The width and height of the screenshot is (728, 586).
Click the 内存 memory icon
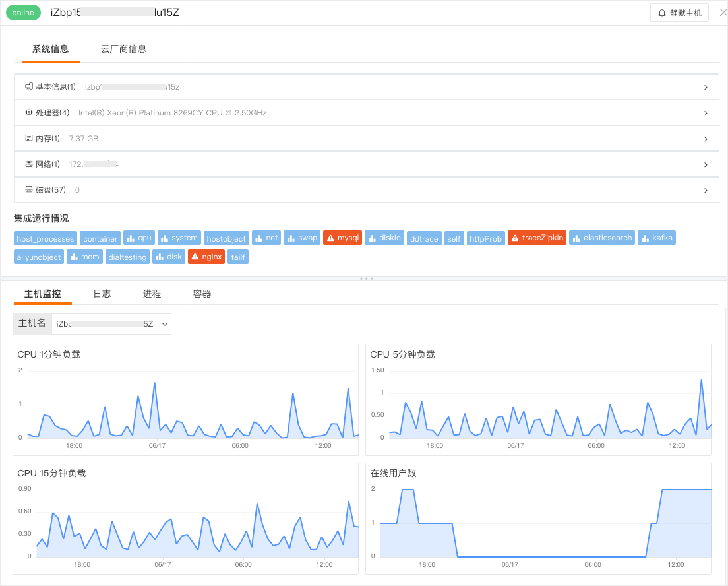coord(29,138)
